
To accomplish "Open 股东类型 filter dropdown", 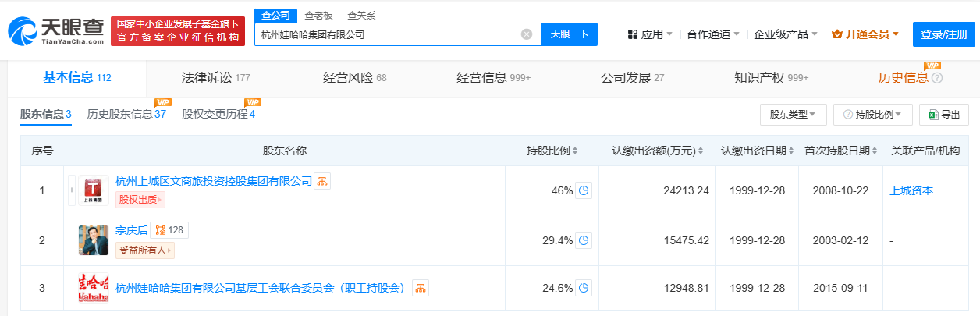I will click(x=793, y=115).
